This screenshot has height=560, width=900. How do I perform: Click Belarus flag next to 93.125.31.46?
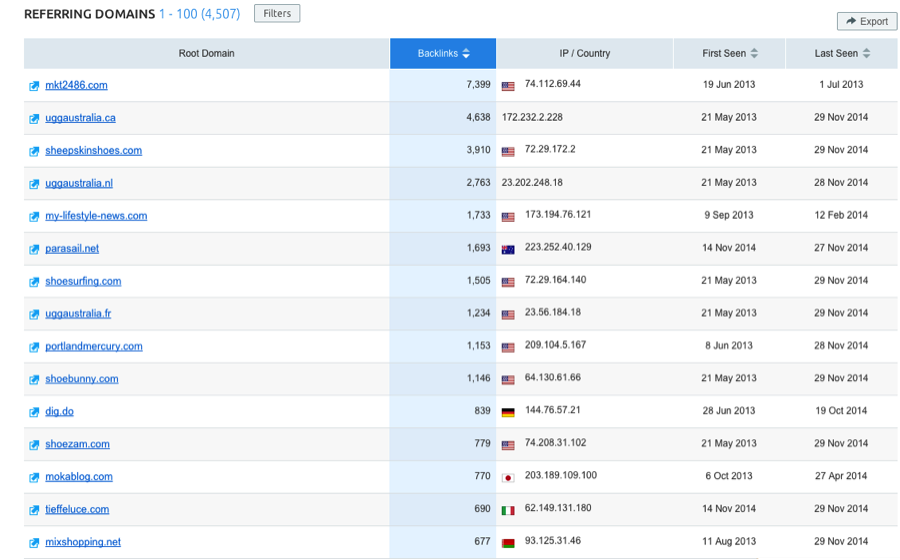508,543
